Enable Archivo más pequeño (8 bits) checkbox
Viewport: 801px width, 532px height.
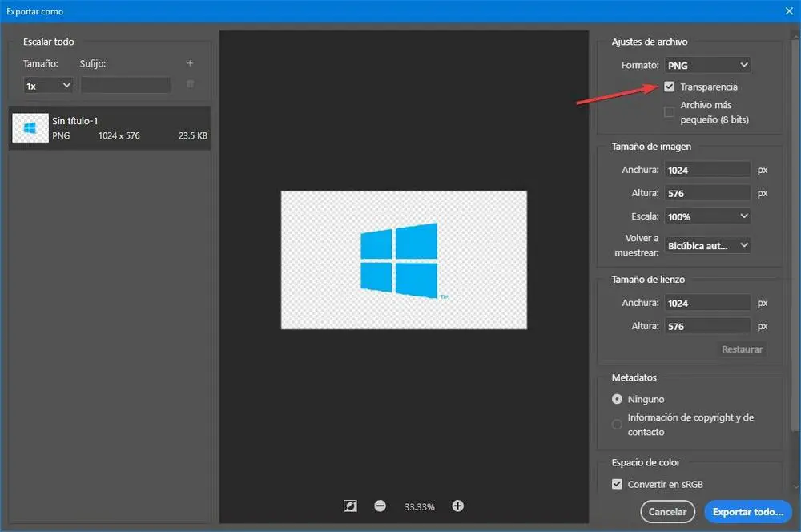(669, 112)
